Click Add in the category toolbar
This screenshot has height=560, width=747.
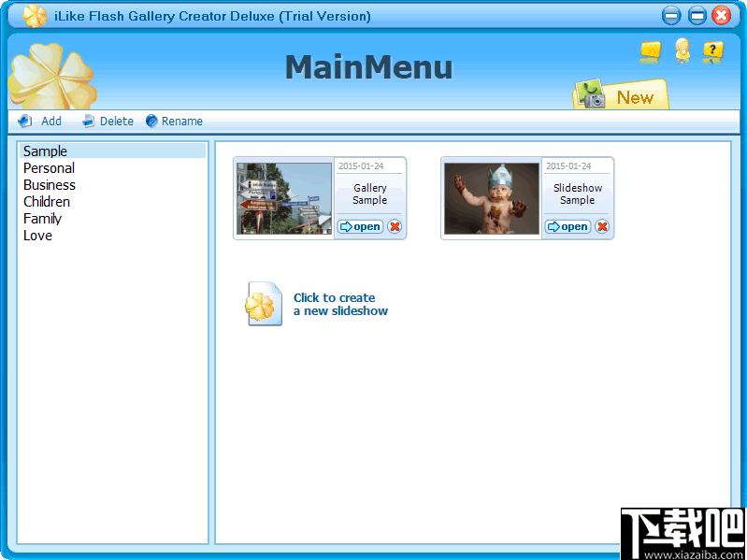tap(40, 122)
